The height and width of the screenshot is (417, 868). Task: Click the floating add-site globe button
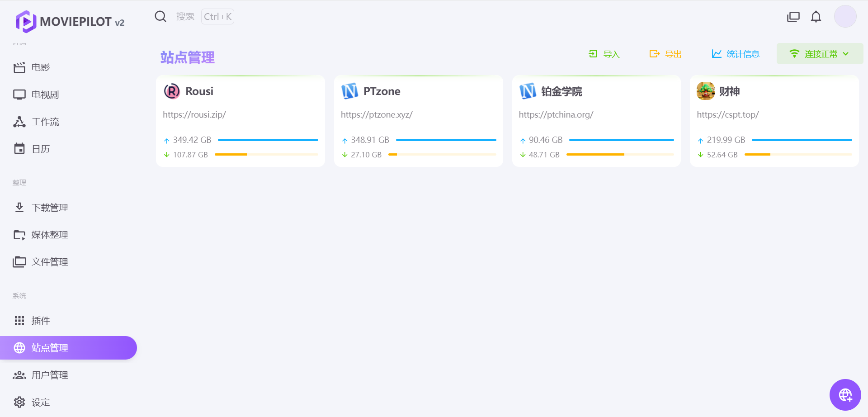[845, 395]
